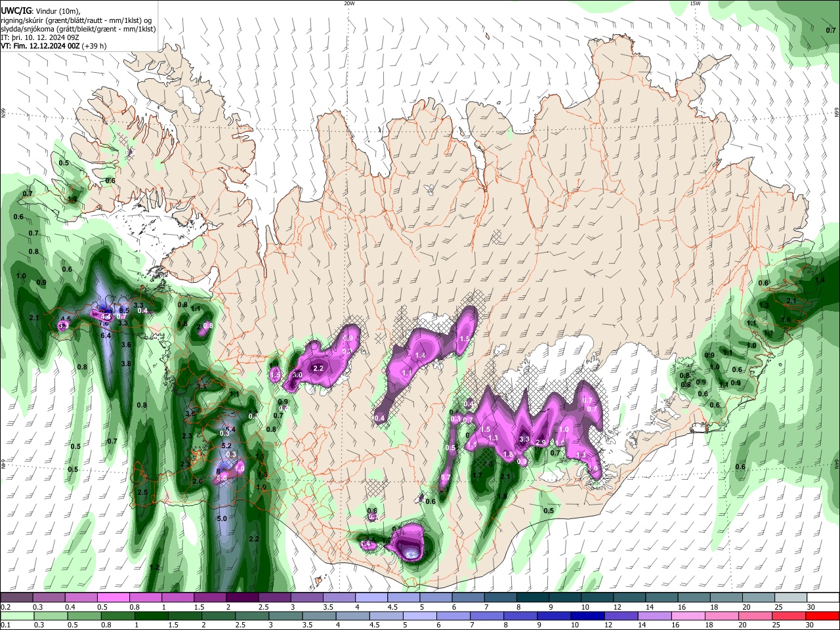Click the 5.0 value off the southwest coast
The image size is (840, 630).
point(222,518)
